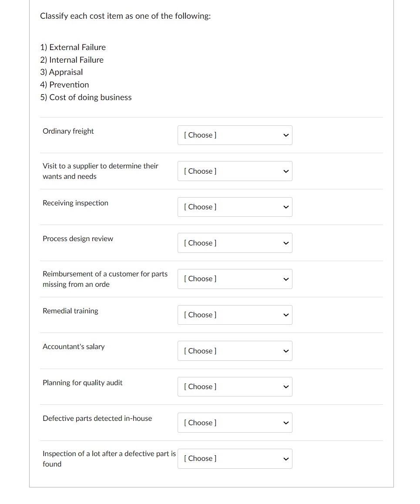Open the dropdown for Inspection of a lot
Screen dimensions: 420x504
[235, 458]
